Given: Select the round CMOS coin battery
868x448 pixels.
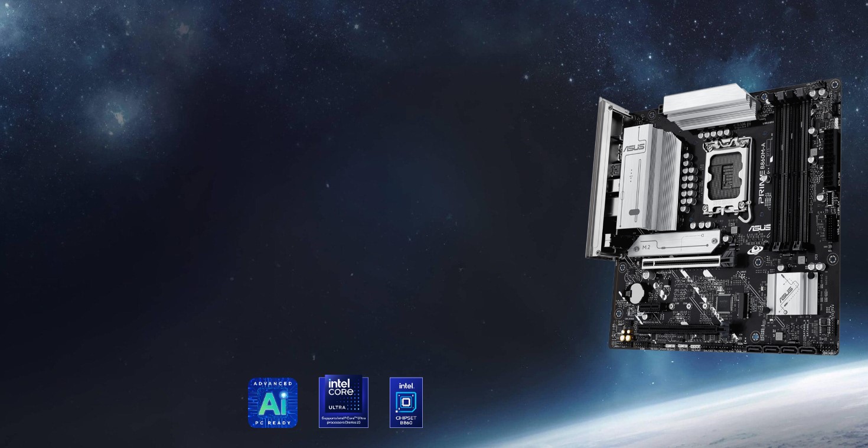Looking at the screenshot, I should pyautogui.click(x=635, y=293).
